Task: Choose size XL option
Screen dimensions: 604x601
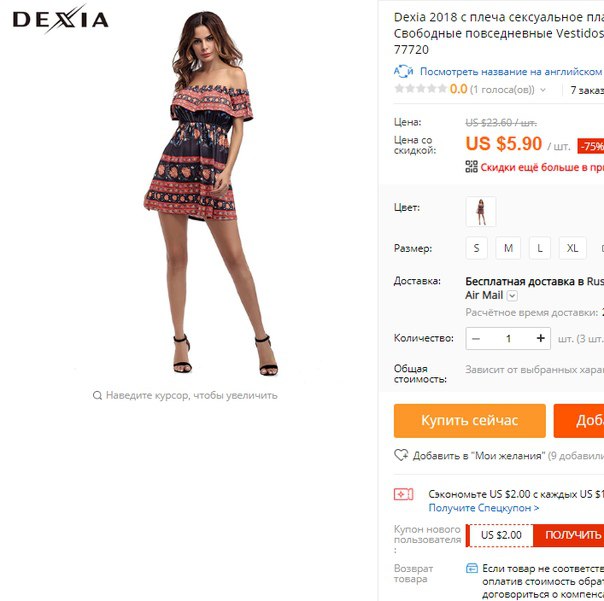Action: tap(572, 248)
